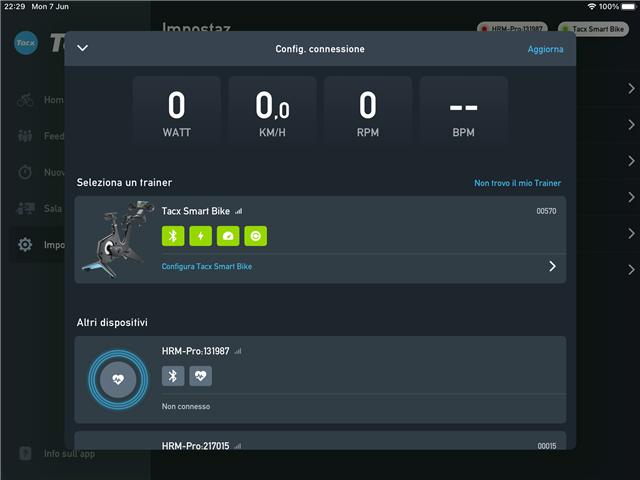Tap the Tacx Smart Bike trainer image
Image resolution: width=640 pixels, height=480 pixels.
pos(118,239)
